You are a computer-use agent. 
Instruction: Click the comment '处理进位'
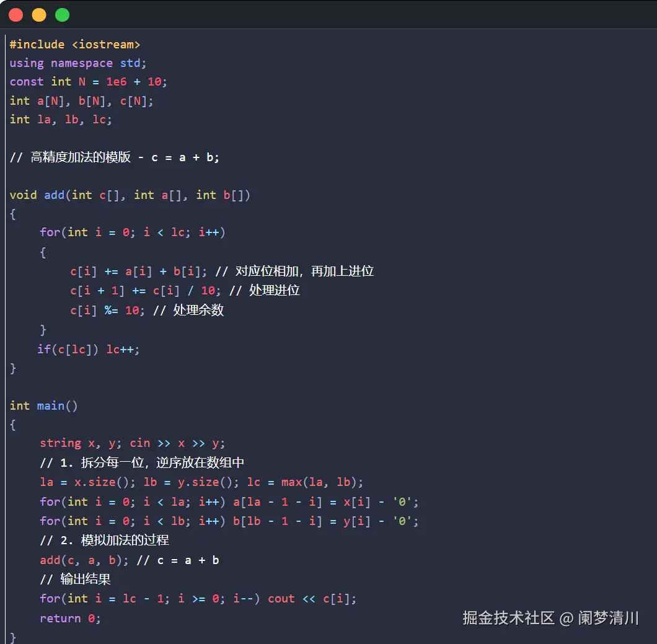(265, 291)
